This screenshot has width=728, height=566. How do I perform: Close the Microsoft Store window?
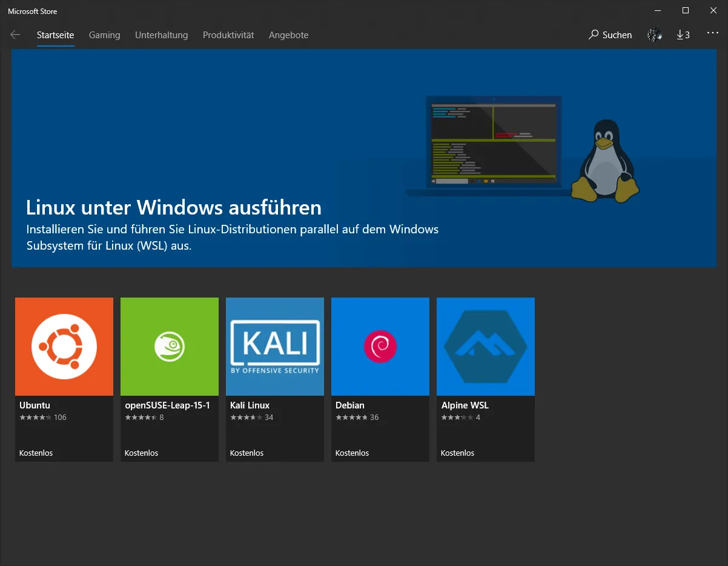pyautogui.click(x=713, y=10)
